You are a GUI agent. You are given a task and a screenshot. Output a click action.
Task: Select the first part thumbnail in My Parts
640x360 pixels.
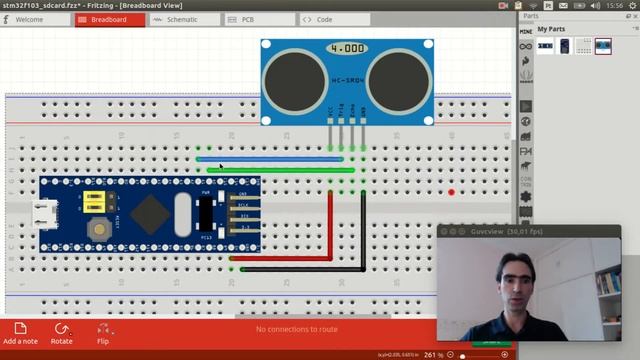(545, 46)
